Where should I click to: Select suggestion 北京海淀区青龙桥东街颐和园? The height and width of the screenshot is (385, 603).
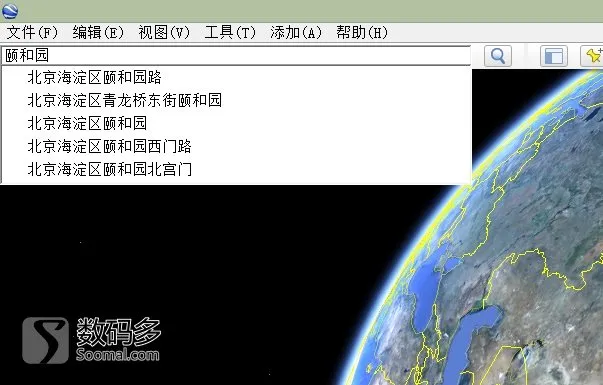pos(237,100)
